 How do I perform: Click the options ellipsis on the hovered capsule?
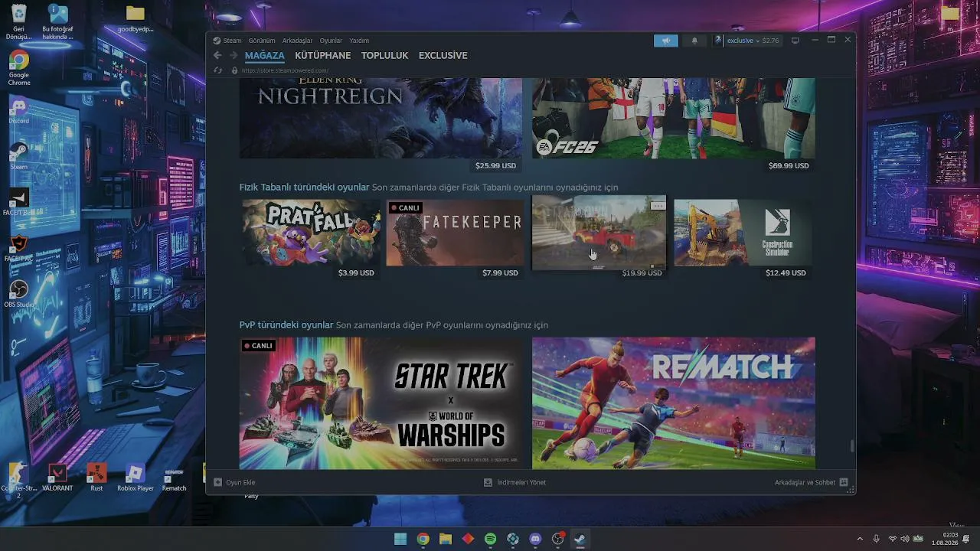pyautogui.click(x=657, y=206)
